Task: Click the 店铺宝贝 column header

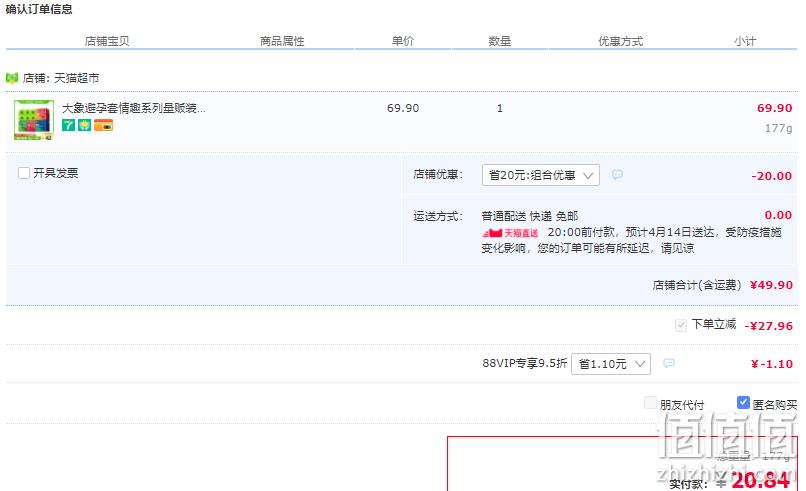Action: (107, 41)
